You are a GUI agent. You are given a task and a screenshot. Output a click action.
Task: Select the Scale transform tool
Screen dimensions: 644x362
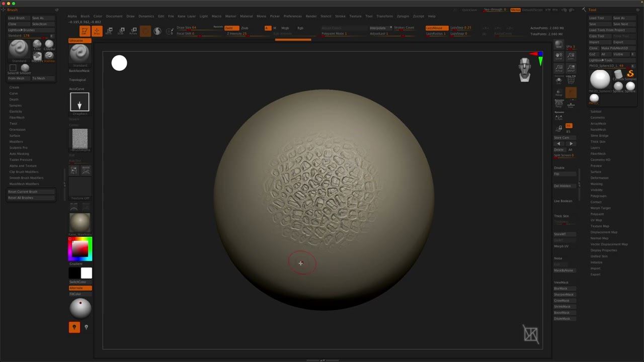pos(121,31)
